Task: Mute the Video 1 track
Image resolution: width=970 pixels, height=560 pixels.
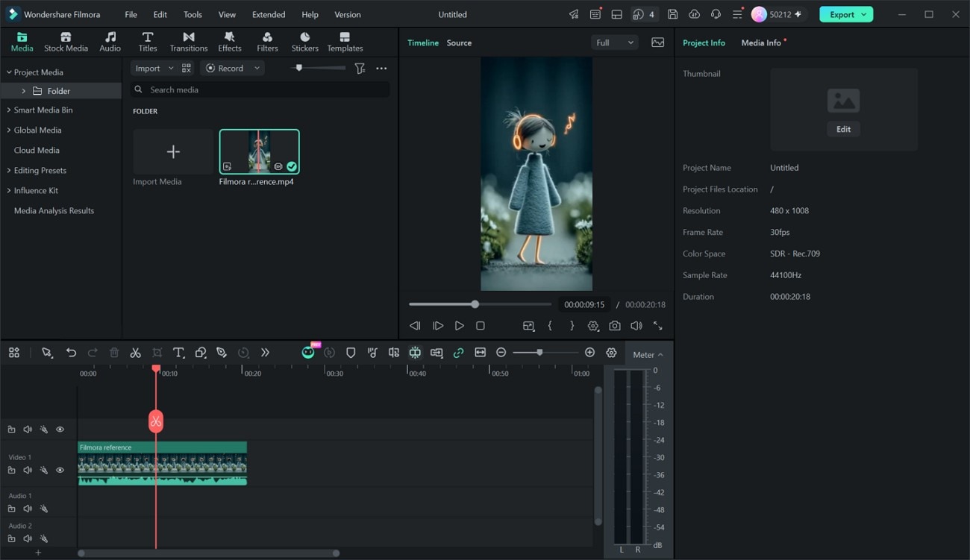Action: pos(28,471)
